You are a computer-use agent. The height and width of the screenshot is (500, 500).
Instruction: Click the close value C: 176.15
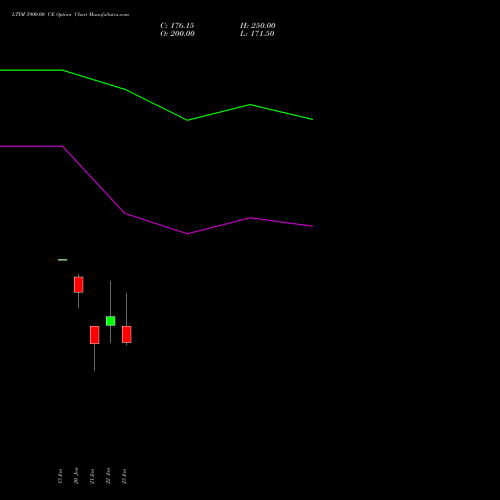(177, 26)
